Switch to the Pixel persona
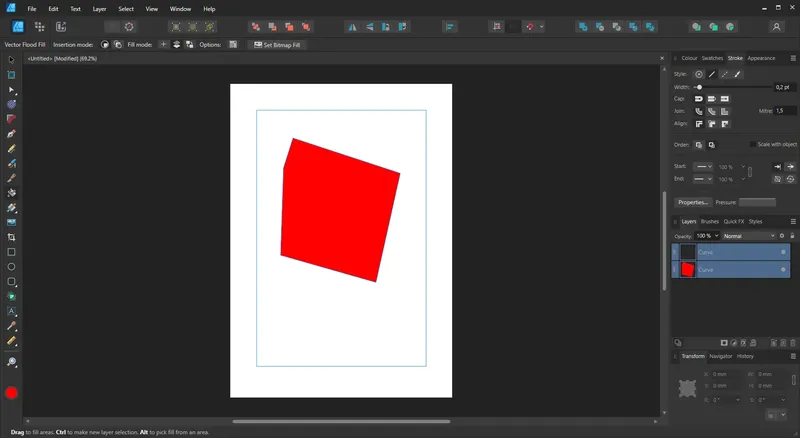Image resolution: width=800 pixels, height=438 pixels. click(39, 27)
